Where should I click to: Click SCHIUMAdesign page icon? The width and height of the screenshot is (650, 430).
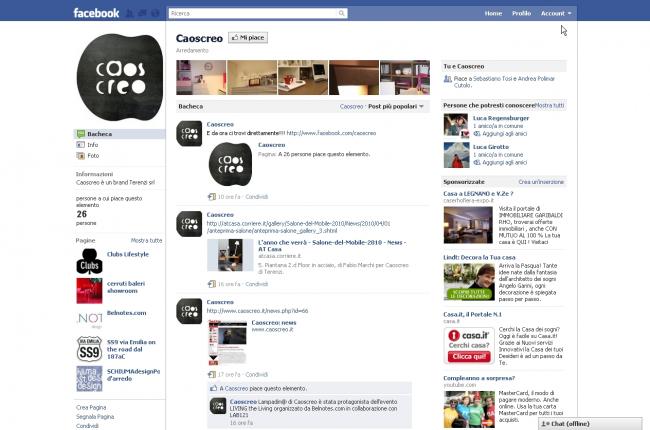(x=89, y=379)
